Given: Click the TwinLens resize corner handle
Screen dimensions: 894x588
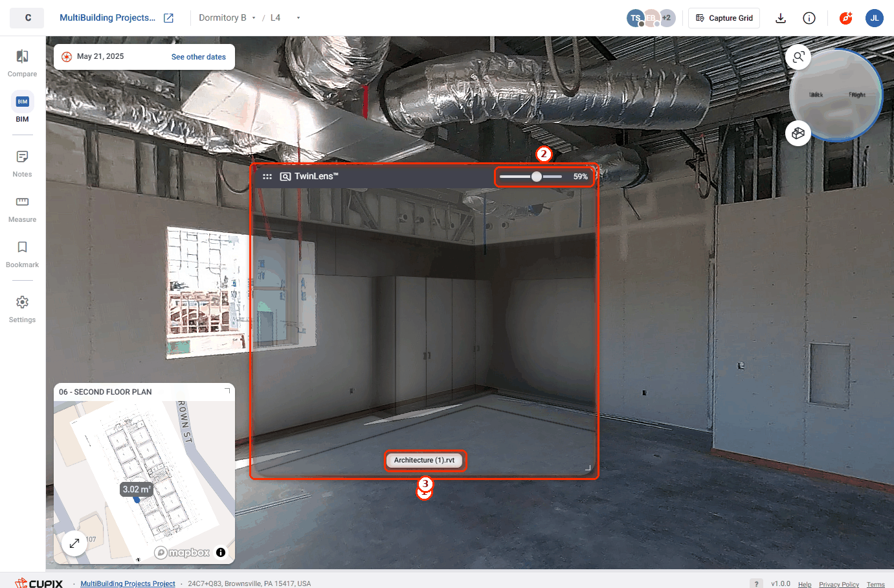Looking at the screenshot, I should [588, 468].
